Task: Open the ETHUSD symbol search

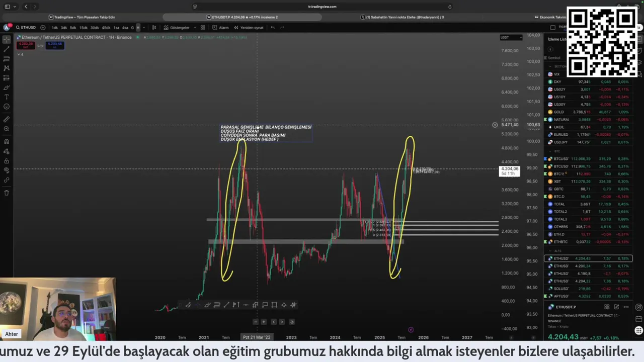Action: pos(26,28)
